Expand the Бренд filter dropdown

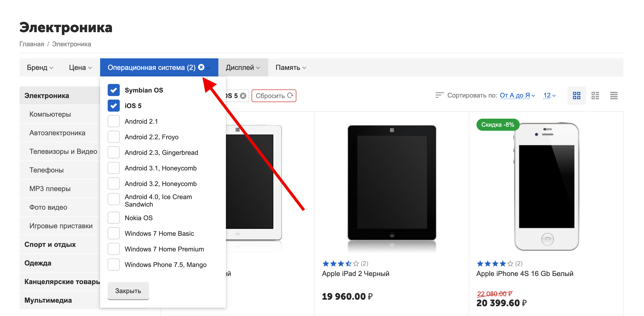[40, 67]
